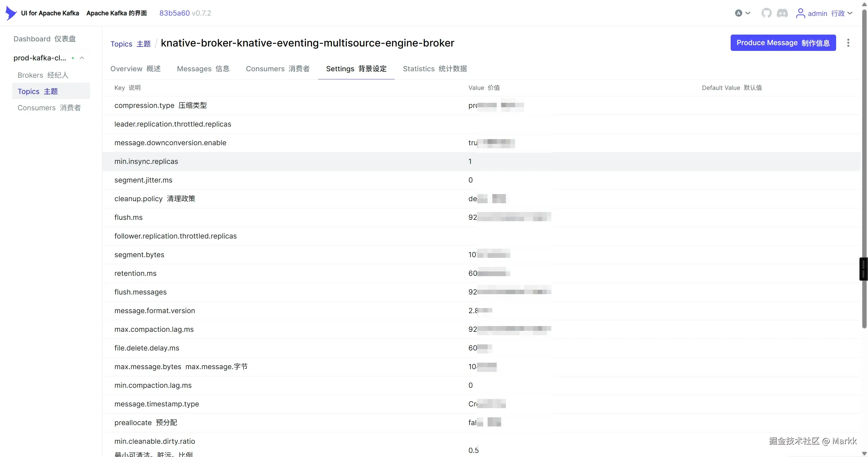Select max.compaction.lag.ms key
The image size is (868, 457).
click(154, 329)
